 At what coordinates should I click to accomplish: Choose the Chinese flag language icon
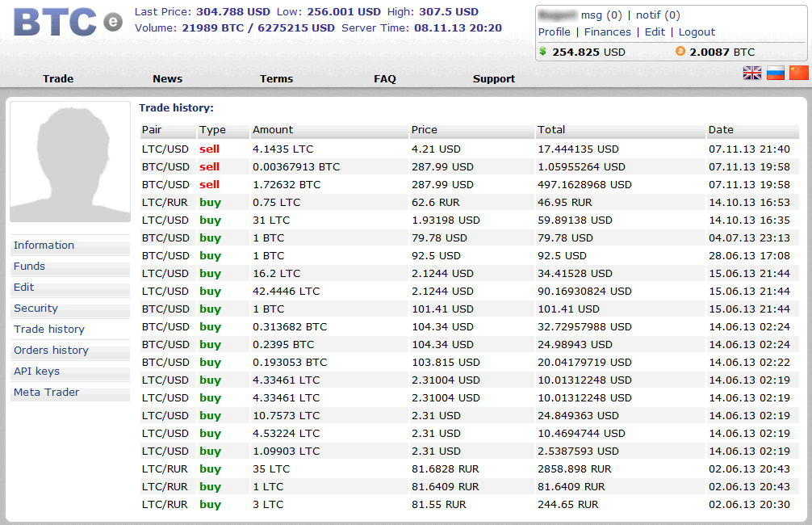tap(798, 73)
